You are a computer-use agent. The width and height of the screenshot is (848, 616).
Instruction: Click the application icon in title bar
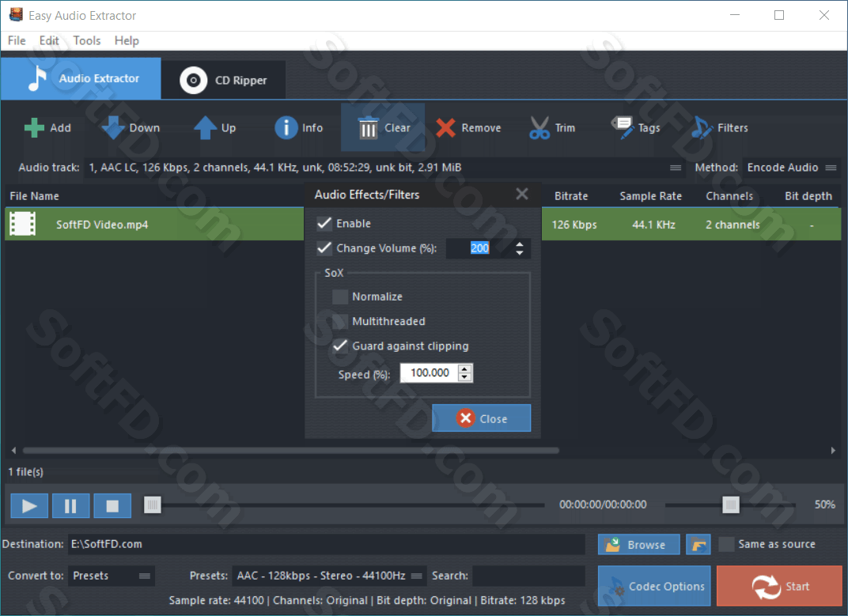[17, 14]
